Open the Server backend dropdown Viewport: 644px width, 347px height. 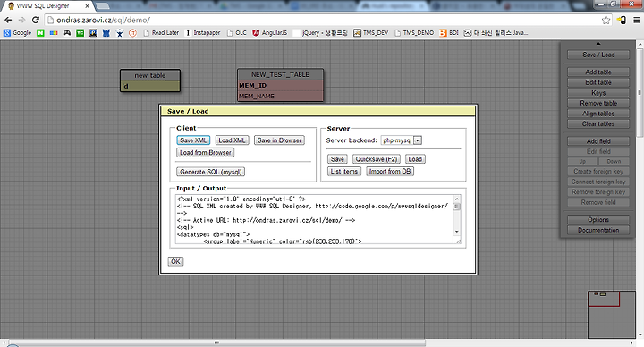402,140
